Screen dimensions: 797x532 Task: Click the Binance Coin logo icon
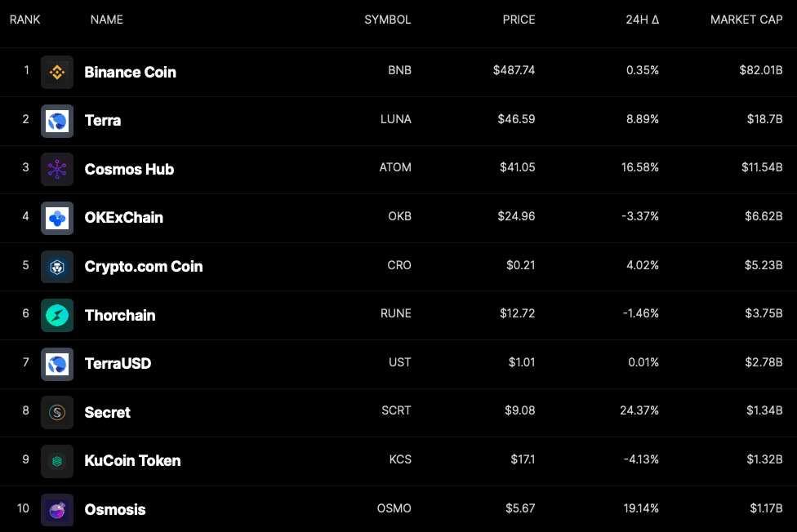(57, 72)
